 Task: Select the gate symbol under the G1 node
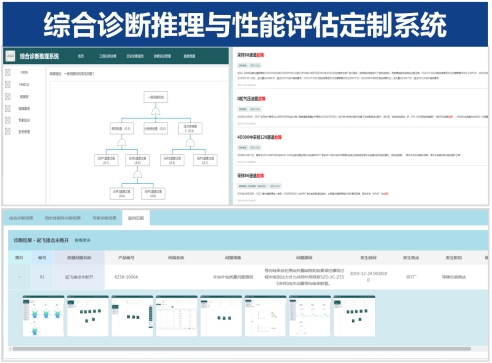pyautogui.click(x=122, y=143)
